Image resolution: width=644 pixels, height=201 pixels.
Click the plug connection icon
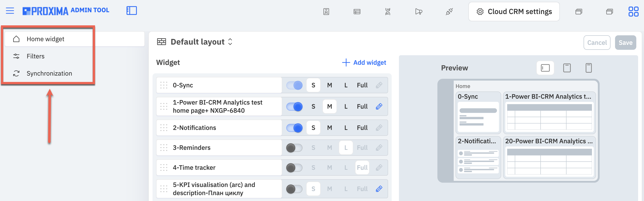449,12
